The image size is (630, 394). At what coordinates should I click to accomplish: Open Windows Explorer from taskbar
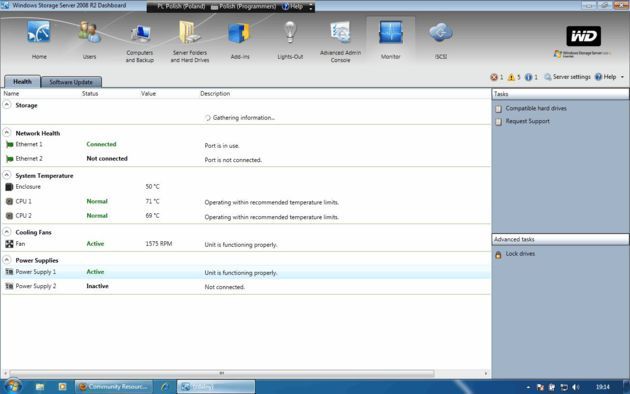40,387
